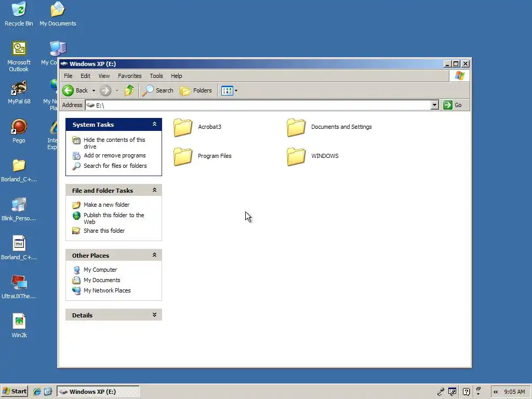532x399 pixels.
Task: Go back with the green Back arrow
Action: click(x=75, y=90)
